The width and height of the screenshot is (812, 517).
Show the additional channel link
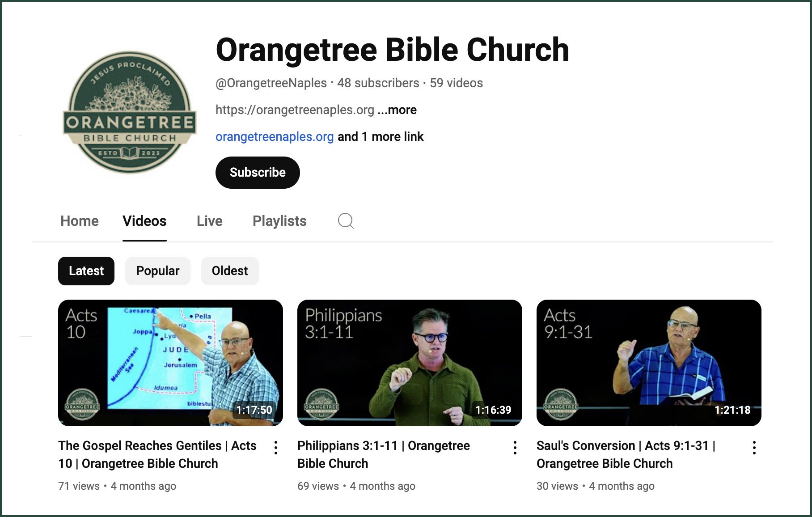381,136
